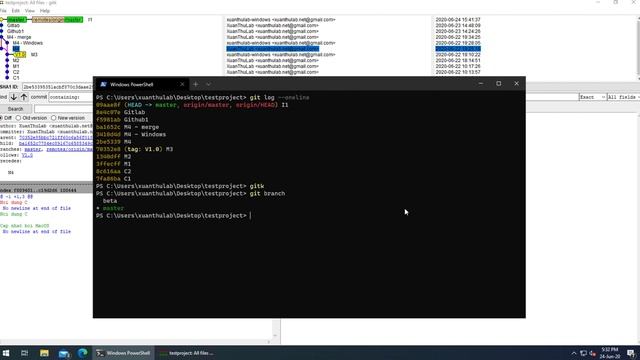The height and width of the screenshot is (360, 640).
Task: Open the All fields dropdown
Action: [623, 97]
